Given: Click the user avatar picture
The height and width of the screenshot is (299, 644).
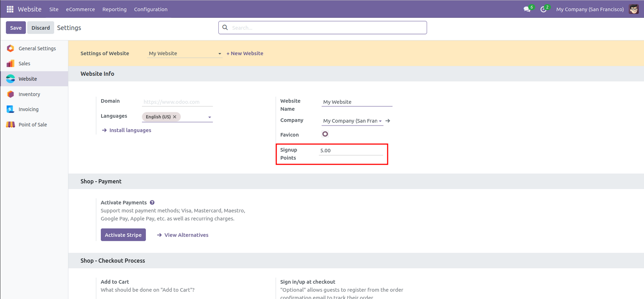Looking at the screenshot, I should click(x=634, y=9).
